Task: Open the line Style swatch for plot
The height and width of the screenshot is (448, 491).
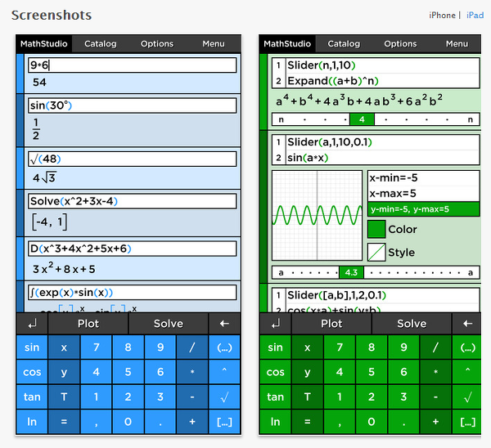Action: (376, 252)
